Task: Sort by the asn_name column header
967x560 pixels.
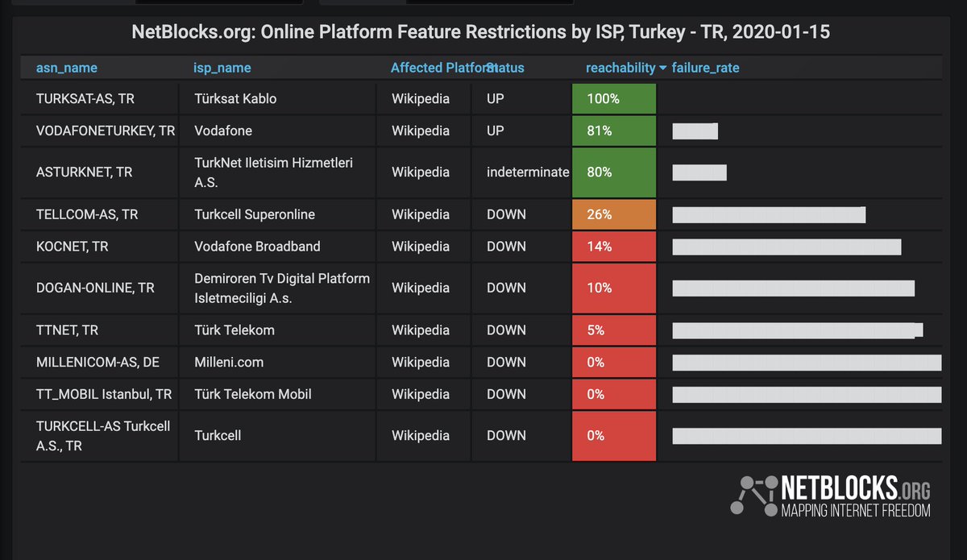Action: pos(66,68)
